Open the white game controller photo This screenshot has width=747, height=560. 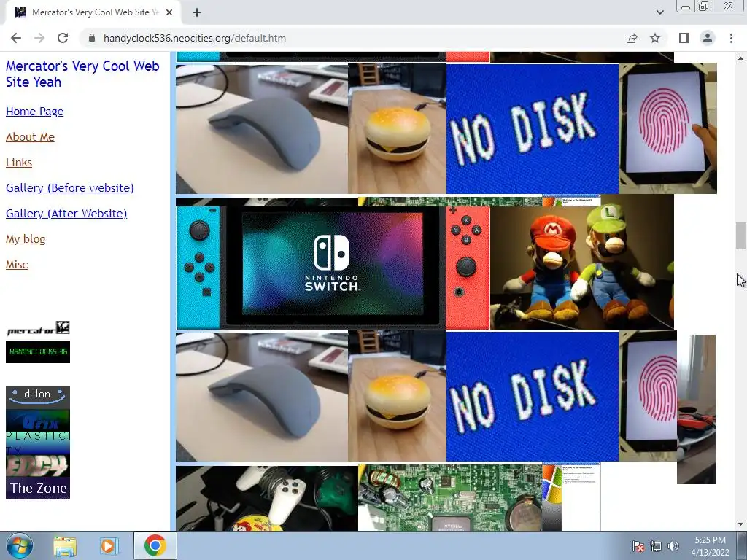coord(267,498)
